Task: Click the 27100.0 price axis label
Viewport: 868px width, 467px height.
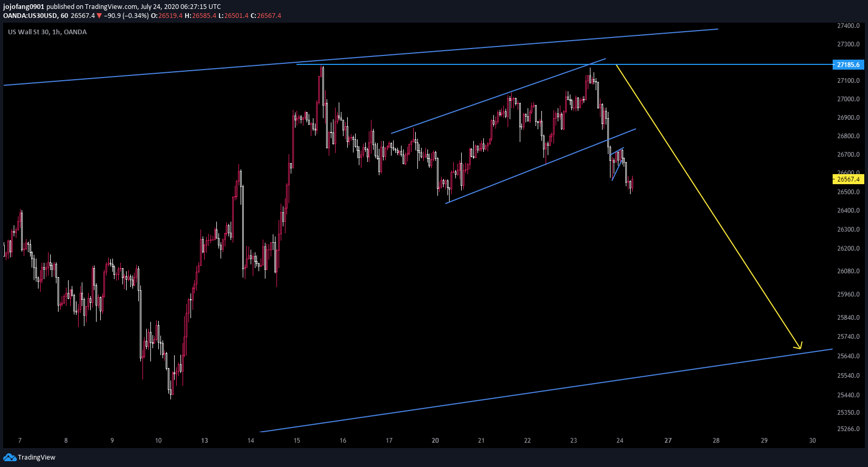Action: pyautogui.click(x=848, y=81)
